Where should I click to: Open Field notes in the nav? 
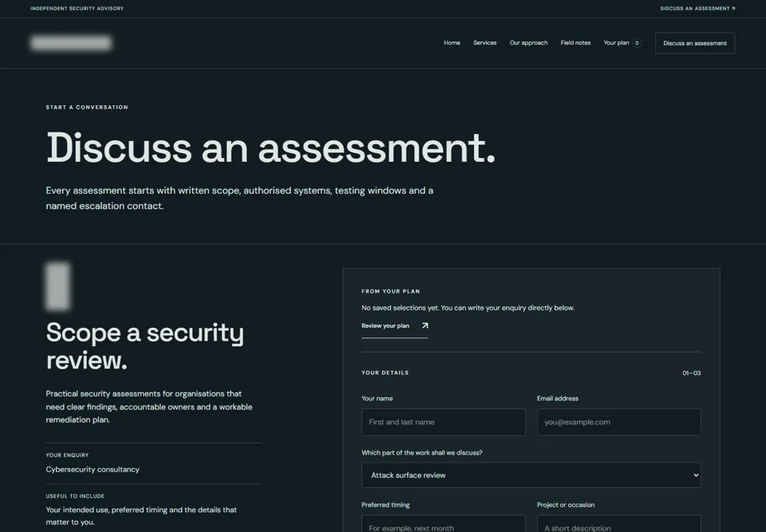[x=575, y=43]
